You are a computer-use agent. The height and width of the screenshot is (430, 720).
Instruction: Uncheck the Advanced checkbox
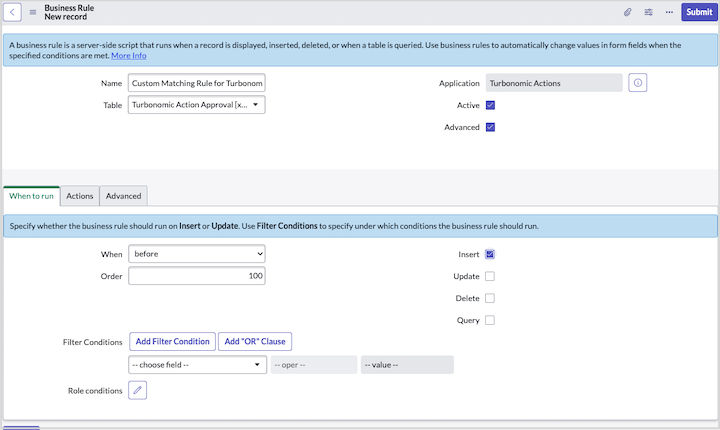click(x=490, y=127)
